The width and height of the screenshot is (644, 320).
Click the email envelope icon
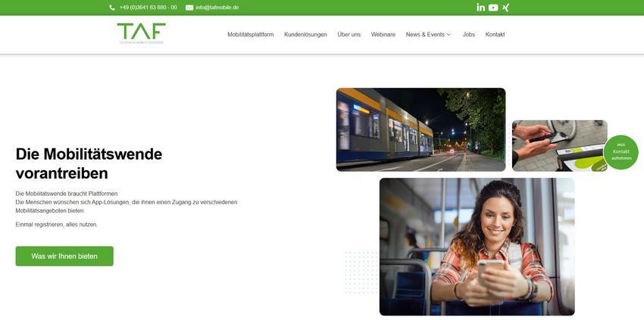[189, 8]
